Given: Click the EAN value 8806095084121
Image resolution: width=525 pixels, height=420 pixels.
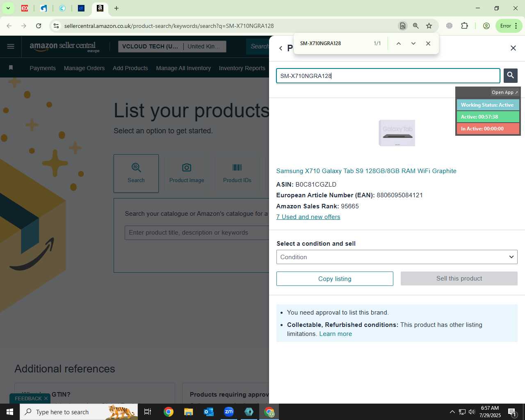Looking at the screenshot, I should [399, 195].
